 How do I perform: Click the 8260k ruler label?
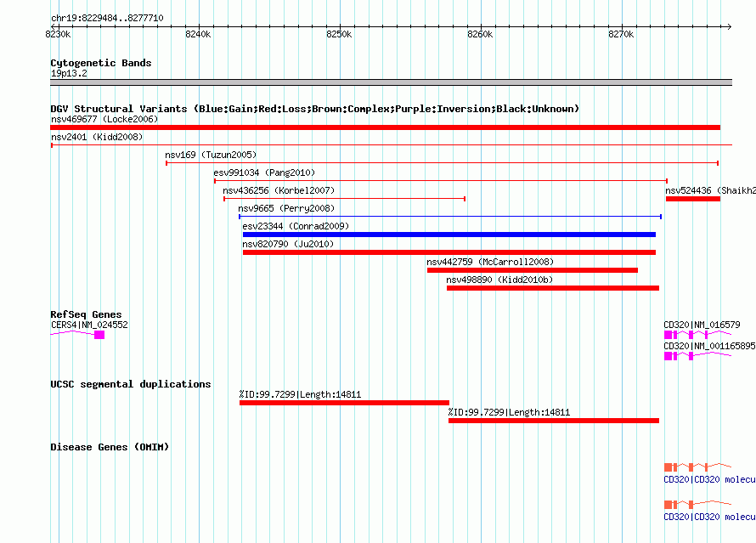point(480,34)
